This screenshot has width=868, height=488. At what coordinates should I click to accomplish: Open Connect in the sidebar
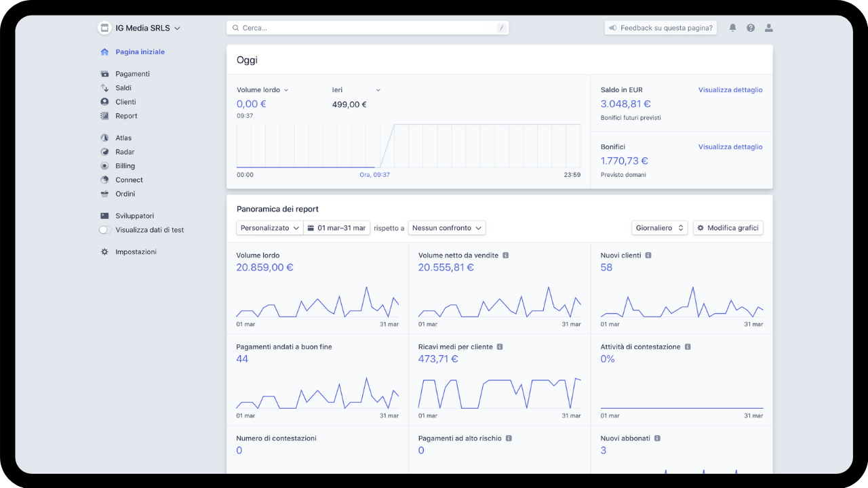coord(129,180)
